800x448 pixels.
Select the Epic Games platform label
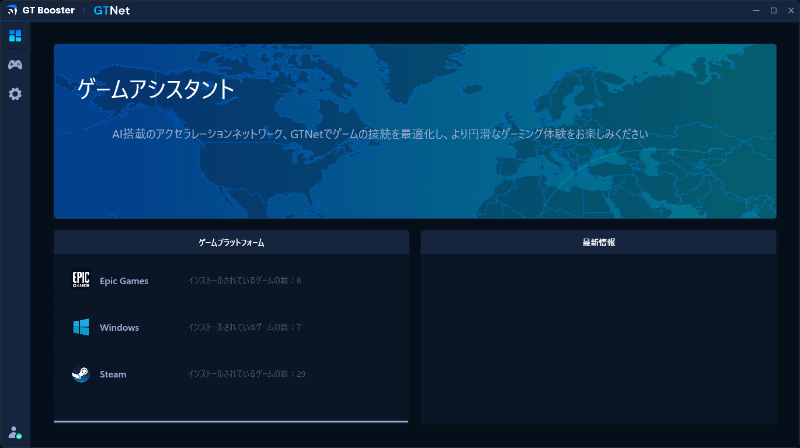[124, 281]
